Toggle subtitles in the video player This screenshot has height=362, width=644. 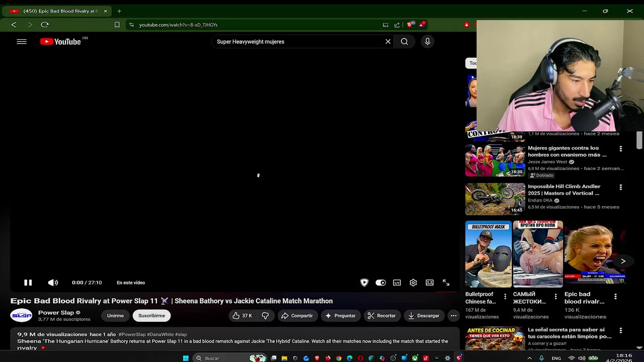tap(397, 283)
